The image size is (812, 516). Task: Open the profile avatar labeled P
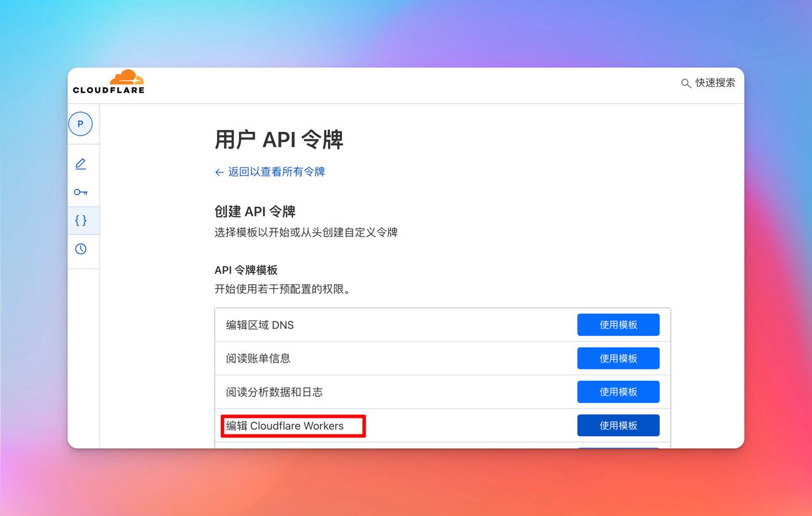click(81, 124)
